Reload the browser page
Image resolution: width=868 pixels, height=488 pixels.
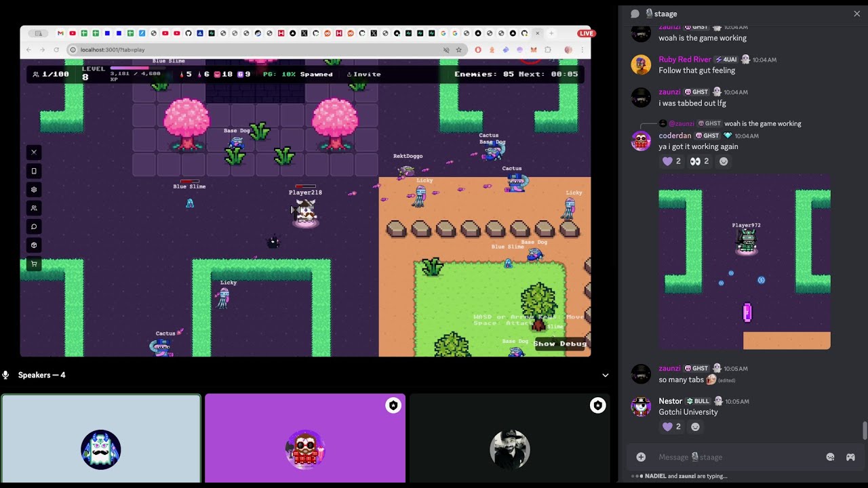tap(56, 49)
